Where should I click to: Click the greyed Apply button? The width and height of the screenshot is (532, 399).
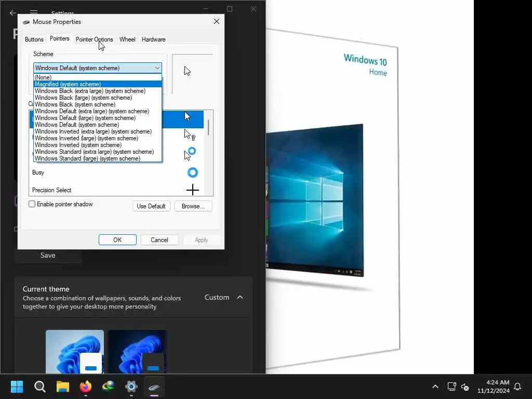(201, 240)
